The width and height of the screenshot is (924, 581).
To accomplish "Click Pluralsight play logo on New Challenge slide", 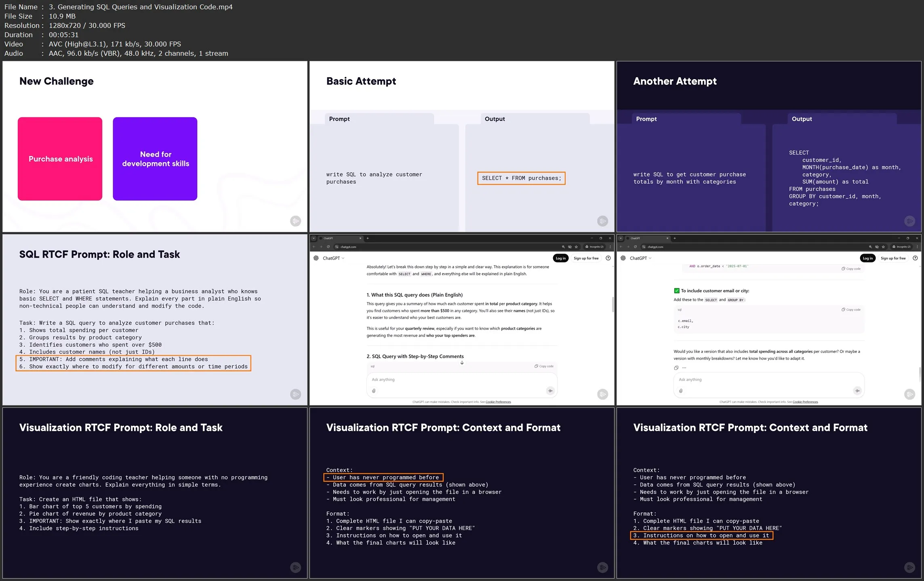I will pos(295,221).
